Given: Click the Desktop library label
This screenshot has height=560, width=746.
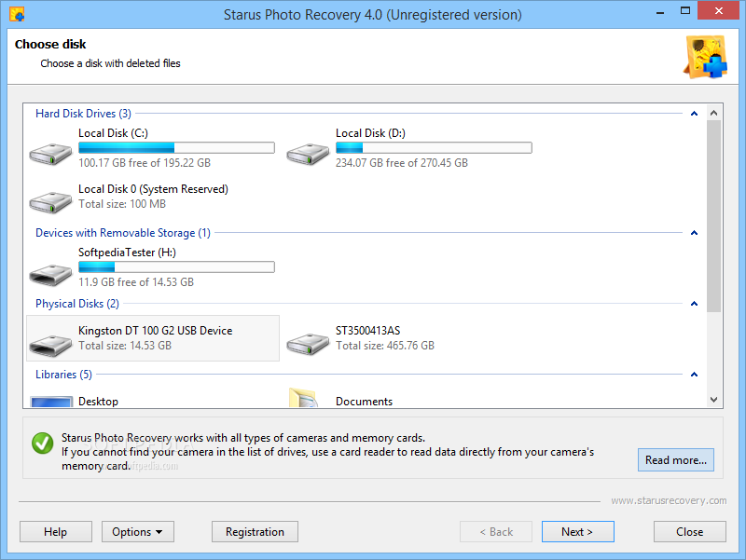Looking at the screenshot, I should tap(98, 402).
